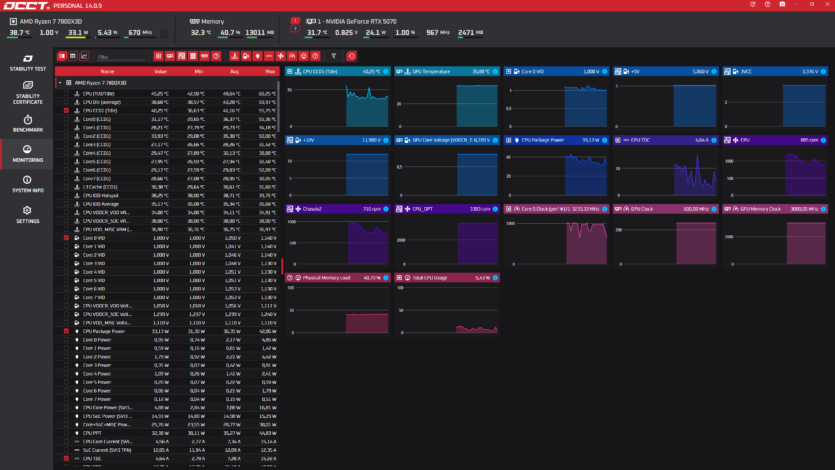The image size is (835, 470).
Task: Uncheck the CPU Package Power checkbox
Action: [x=66, y=331]
